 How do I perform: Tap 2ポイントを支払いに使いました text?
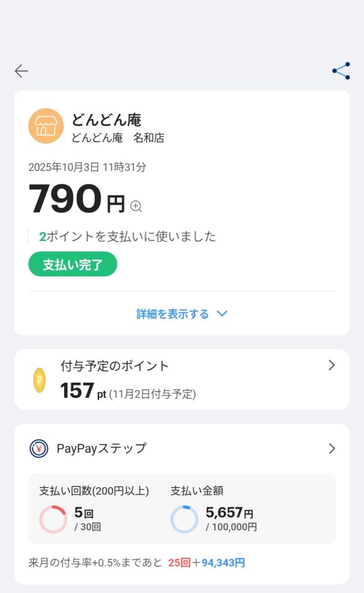127,236
